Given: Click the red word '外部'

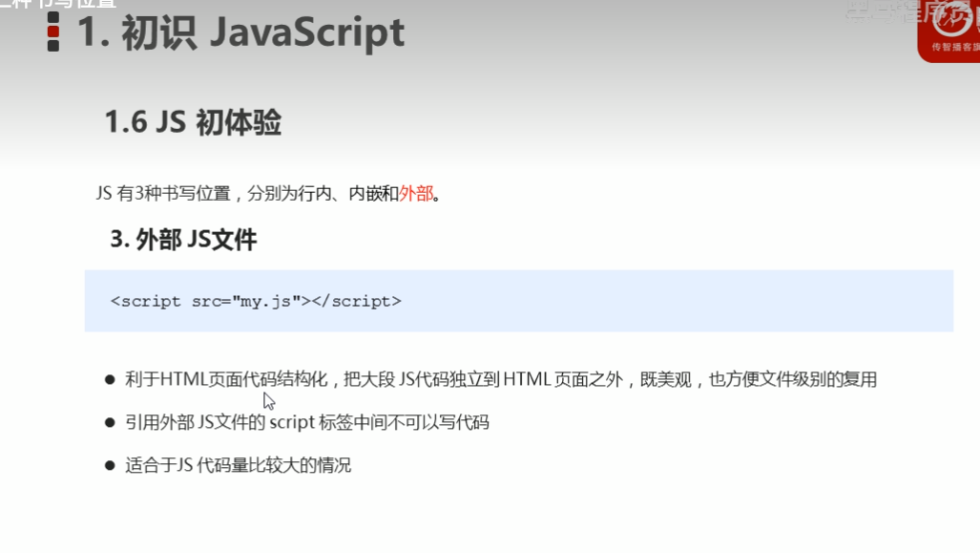Looking at the screenshot, I should point(416,194).
